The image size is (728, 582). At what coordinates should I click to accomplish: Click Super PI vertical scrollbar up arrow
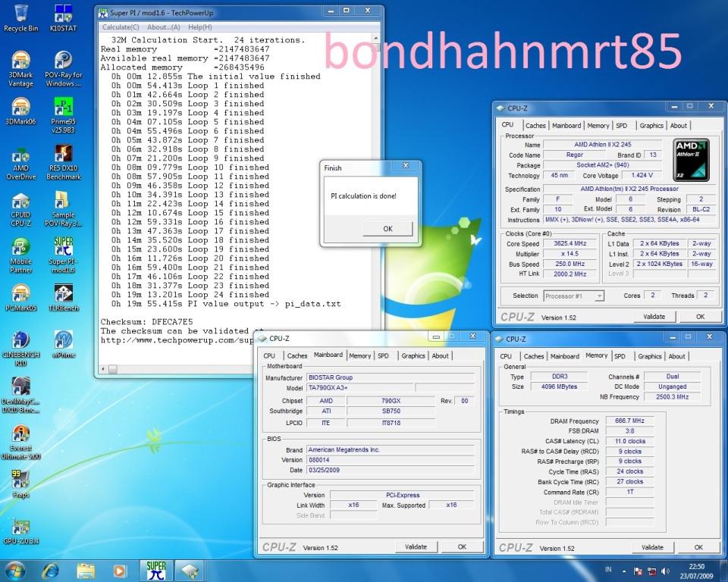(375, 39)
